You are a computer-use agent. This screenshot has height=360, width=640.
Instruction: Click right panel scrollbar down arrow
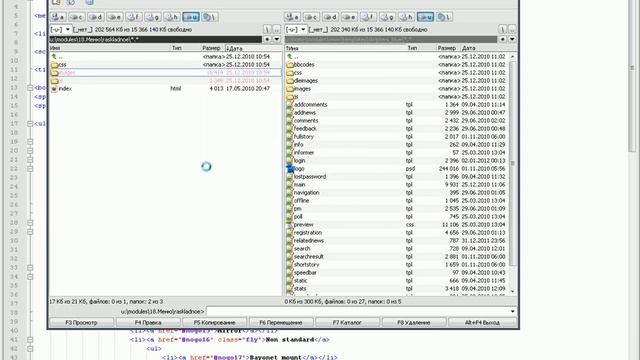click(x=513, y=292)
